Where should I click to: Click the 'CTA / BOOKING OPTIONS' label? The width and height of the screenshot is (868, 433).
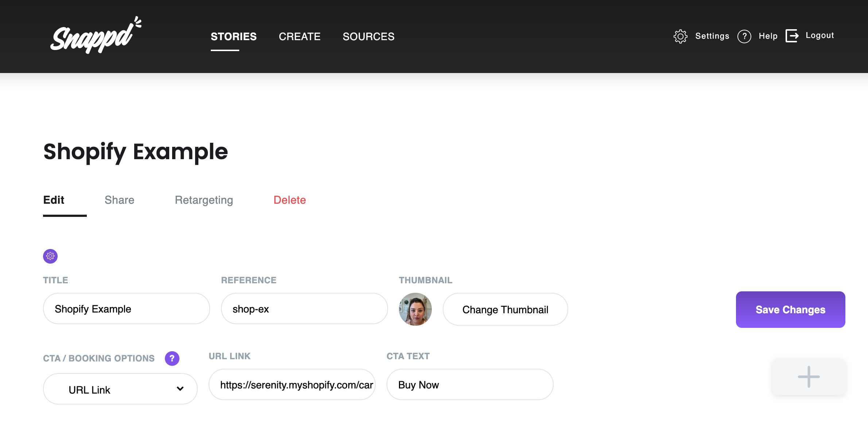click(x=98, y=358)
